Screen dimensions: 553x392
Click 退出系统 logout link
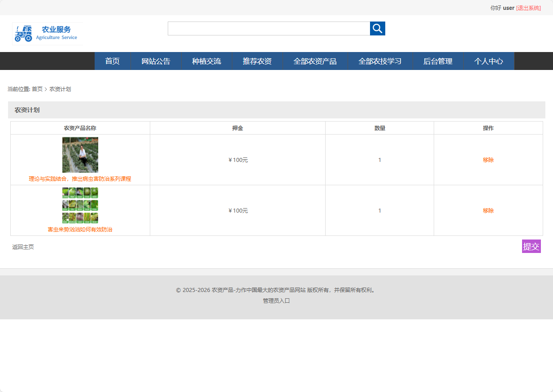point(528,8)
